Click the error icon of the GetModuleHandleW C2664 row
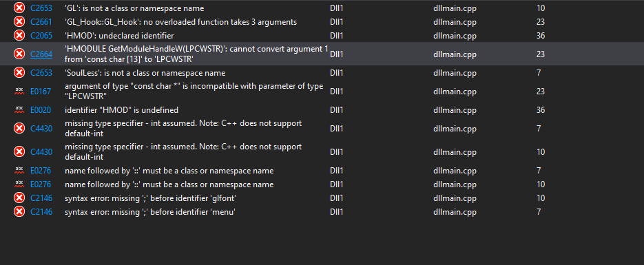 point(19,54)
